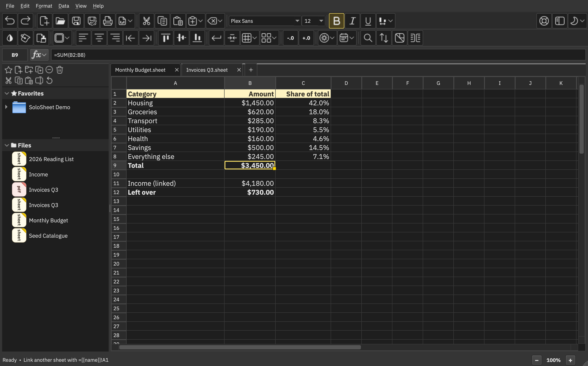Zoom out with the minus button

click(537, 360)
